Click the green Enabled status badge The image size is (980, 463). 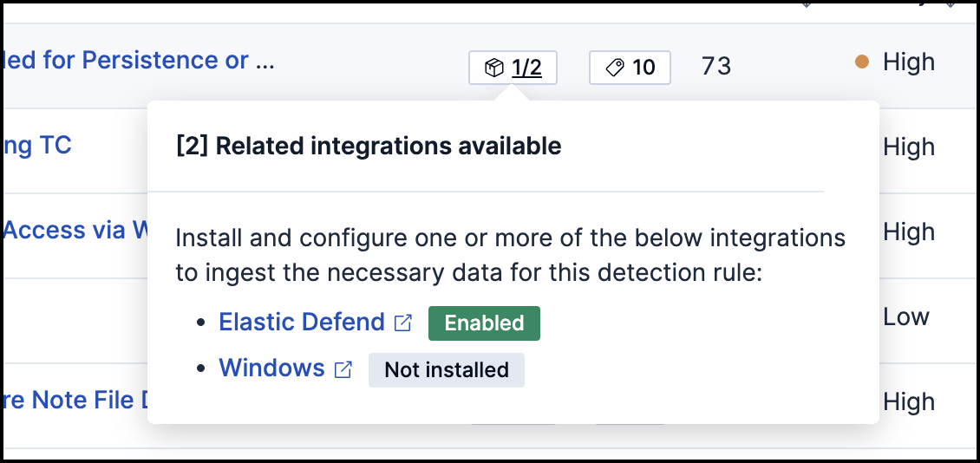tap(484, 323)
